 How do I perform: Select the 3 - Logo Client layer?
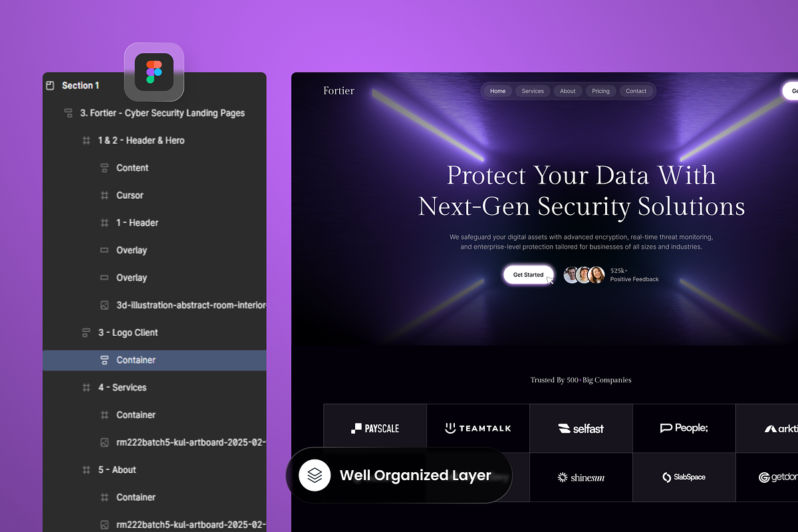tap(154, 332)
